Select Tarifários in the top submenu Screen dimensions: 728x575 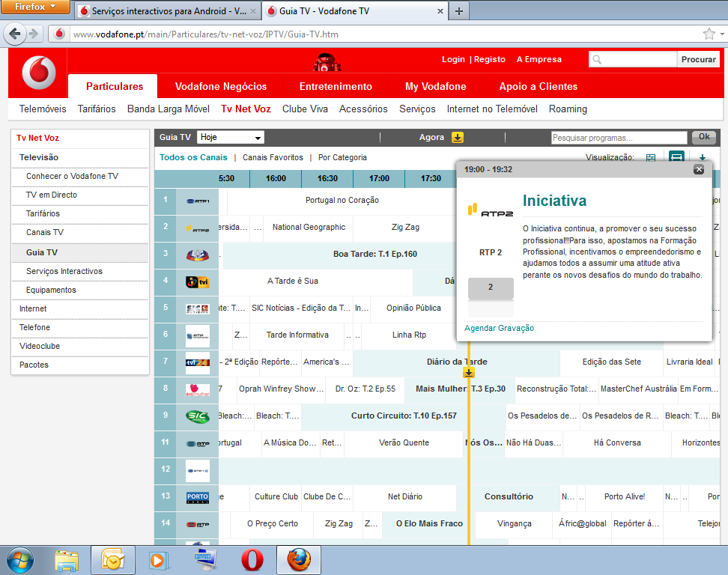[x=97, y=109]
